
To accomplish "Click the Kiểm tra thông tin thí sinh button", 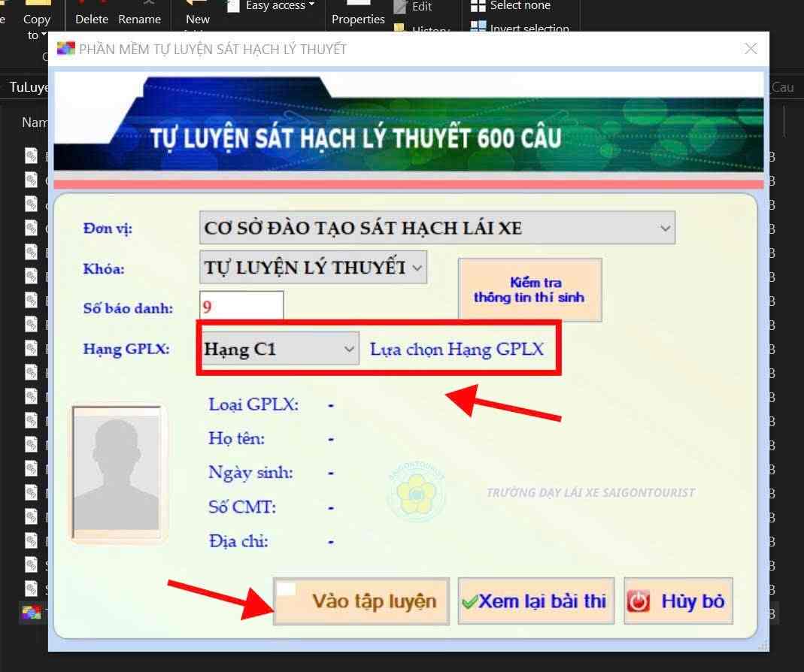I will pyautogui.click(x=529, y=290).
